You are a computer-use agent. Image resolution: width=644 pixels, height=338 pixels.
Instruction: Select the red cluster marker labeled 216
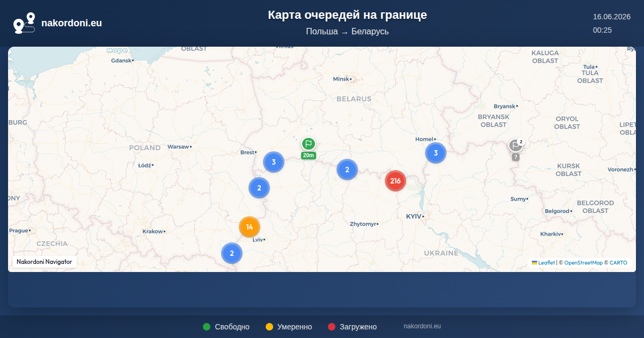pos(396,181)
